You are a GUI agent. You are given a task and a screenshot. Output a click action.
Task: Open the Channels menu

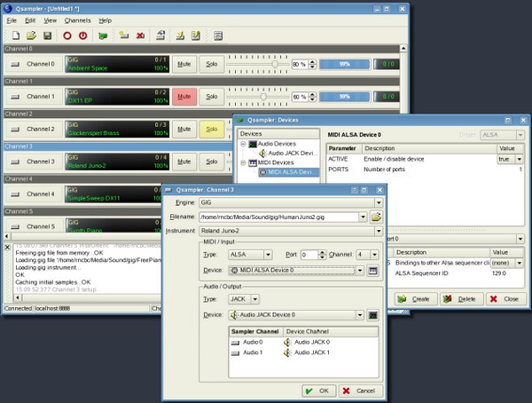(78, 20)
